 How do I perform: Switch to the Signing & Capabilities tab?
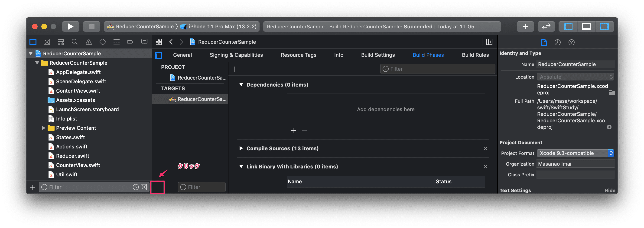pyautogui.click(x=236, y=55)
